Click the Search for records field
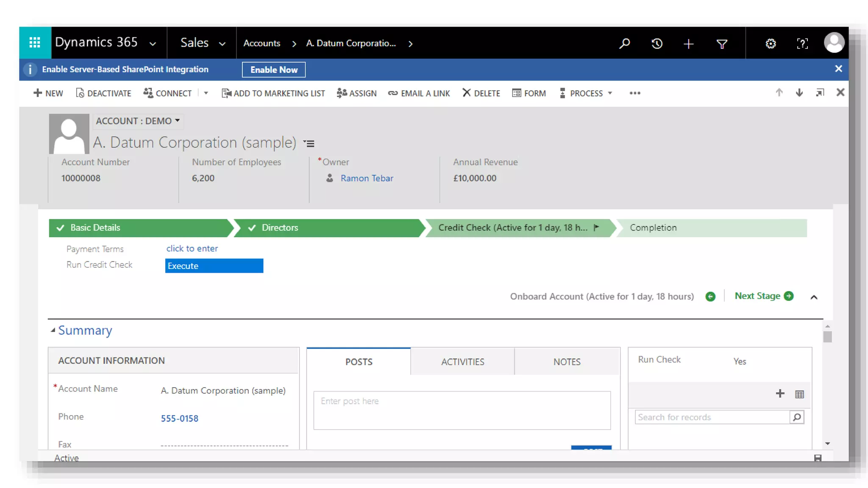The image size is (868, 488). pyautogui.click(x=712, y=417)
